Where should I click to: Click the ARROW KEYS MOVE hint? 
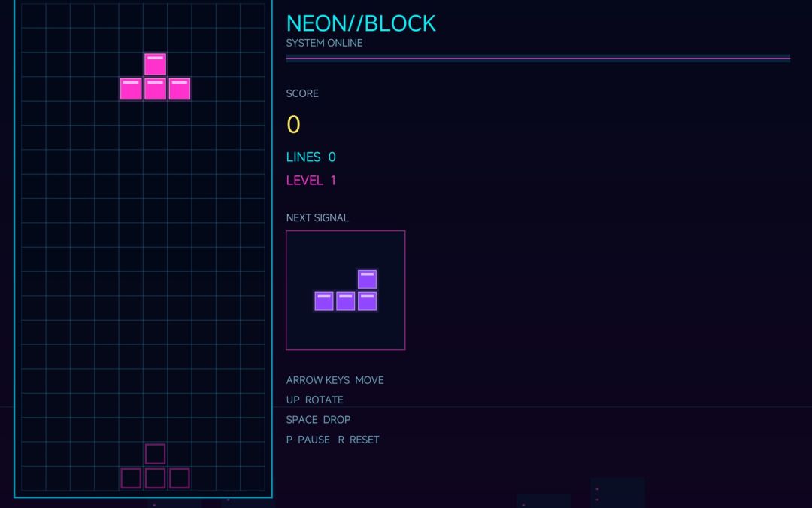coord(335,380)
